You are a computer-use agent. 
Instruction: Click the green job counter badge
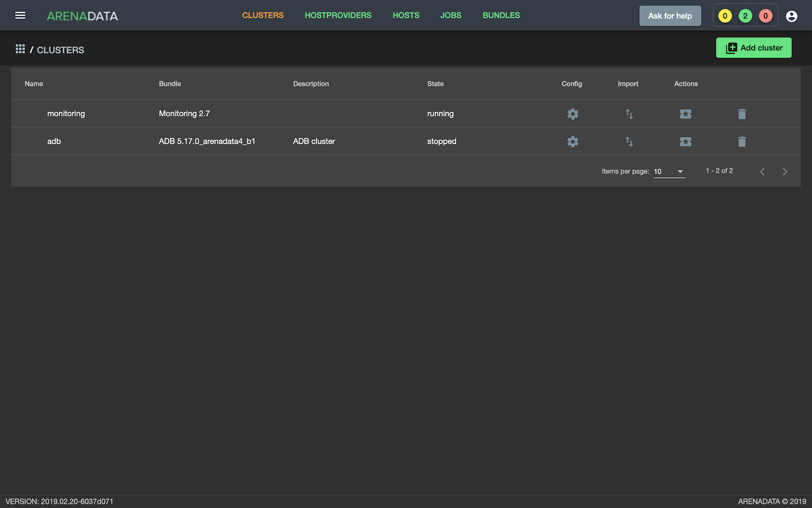click(745, 16)
